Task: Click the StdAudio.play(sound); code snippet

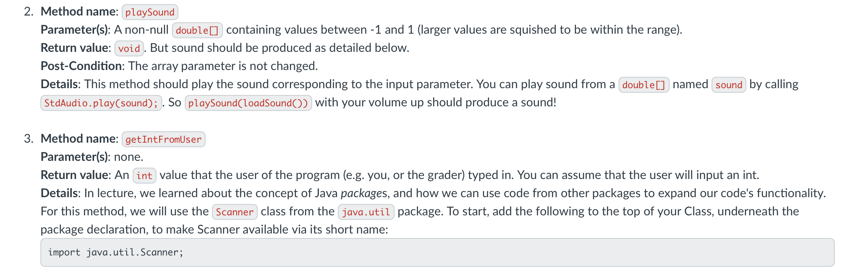Action: pyautogui.click(x=101, y=103)
